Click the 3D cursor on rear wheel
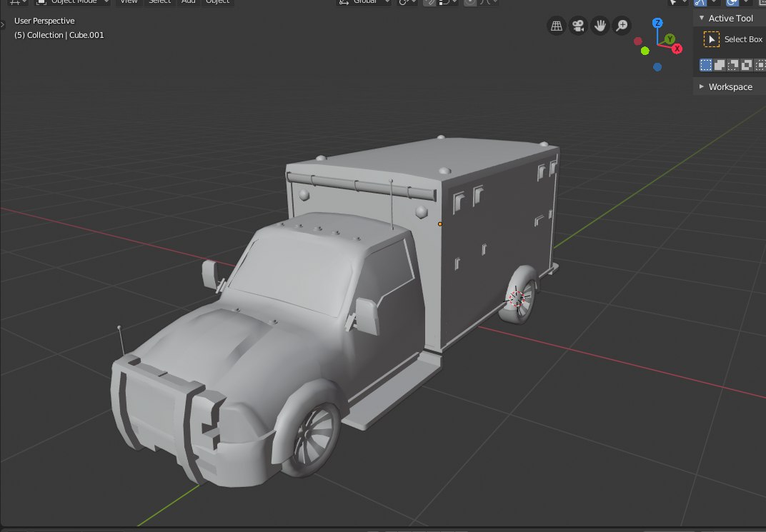 click(517, 298)
